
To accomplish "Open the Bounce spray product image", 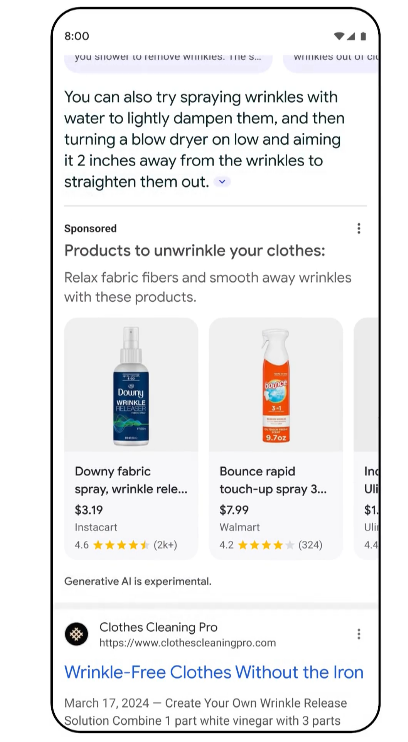I will (276, 385).
